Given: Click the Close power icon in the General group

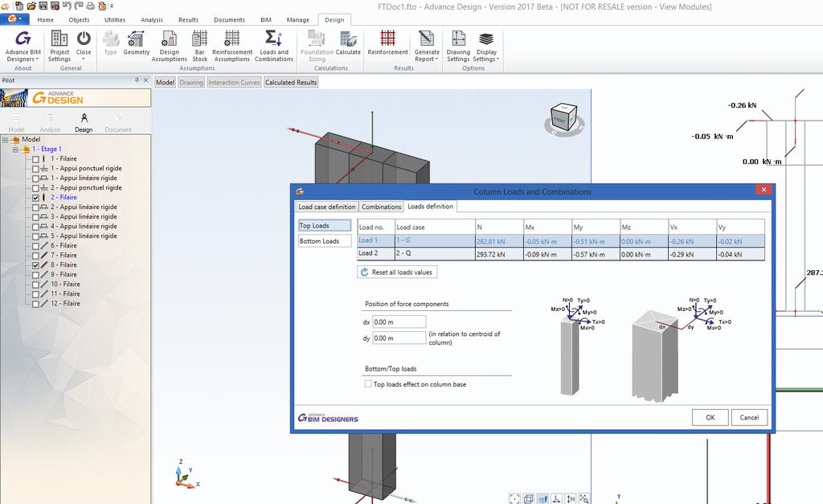Looking at the screenshot, I should coord(84,39).
